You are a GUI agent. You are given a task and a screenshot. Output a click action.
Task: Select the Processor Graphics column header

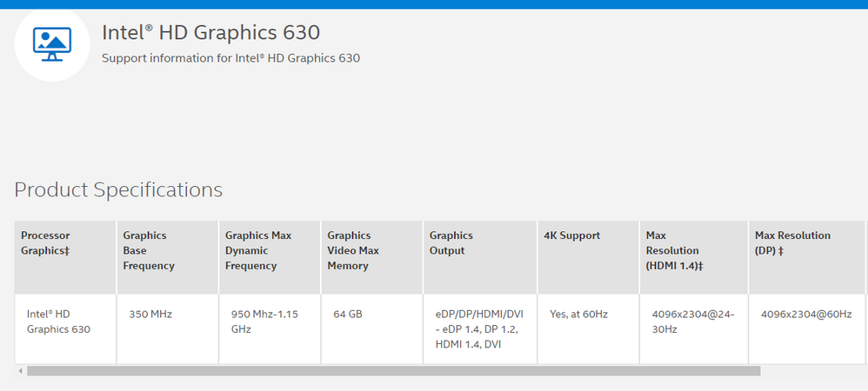pos(65,257)
